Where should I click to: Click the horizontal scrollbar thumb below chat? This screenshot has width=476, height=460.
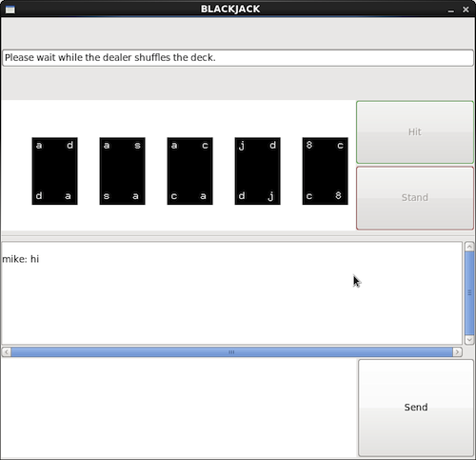coord(231,352)
